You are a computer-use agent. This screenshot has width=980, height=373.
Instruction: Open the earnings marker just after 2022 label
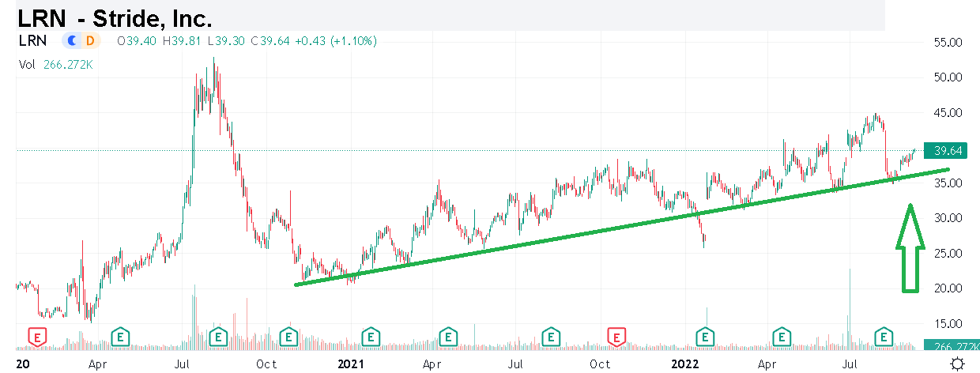point(704,337)
